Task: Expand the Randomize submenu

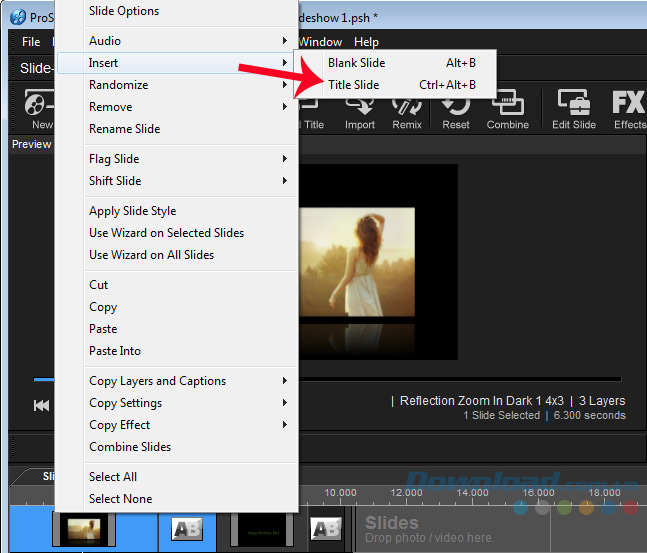Action: tap(177, 85)
